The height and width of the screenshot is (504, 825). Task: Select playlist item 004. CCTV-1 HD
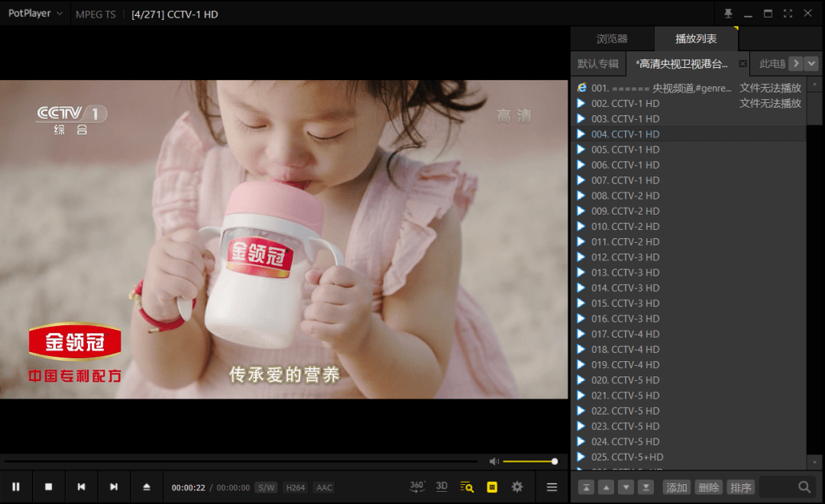click(x=688, y=134)
